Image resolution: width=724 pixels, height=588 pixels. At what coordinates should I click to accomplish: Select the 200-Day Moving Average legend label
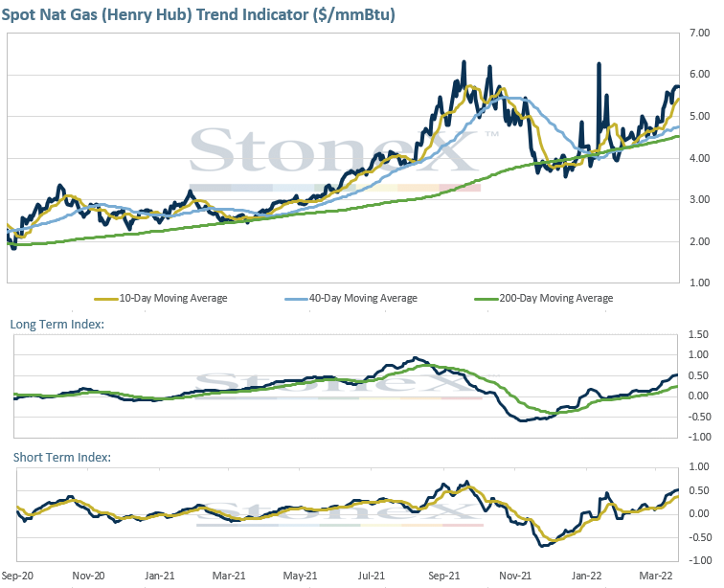pos(555,299)
